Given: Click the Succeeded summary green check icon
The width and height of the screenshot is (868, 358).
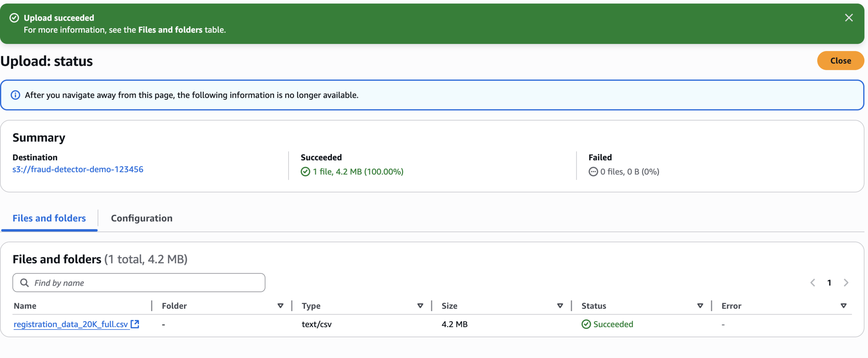Looking at the screenshot, I should [305, 172].
